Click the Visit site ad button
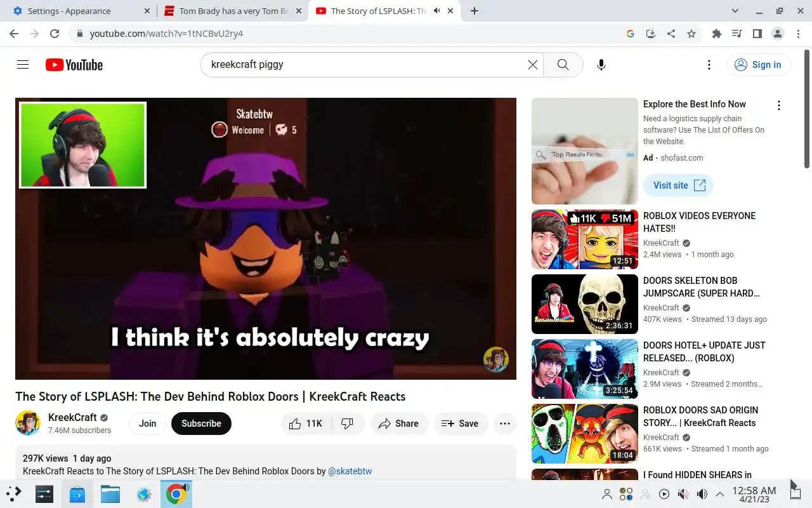 point(679,185)
